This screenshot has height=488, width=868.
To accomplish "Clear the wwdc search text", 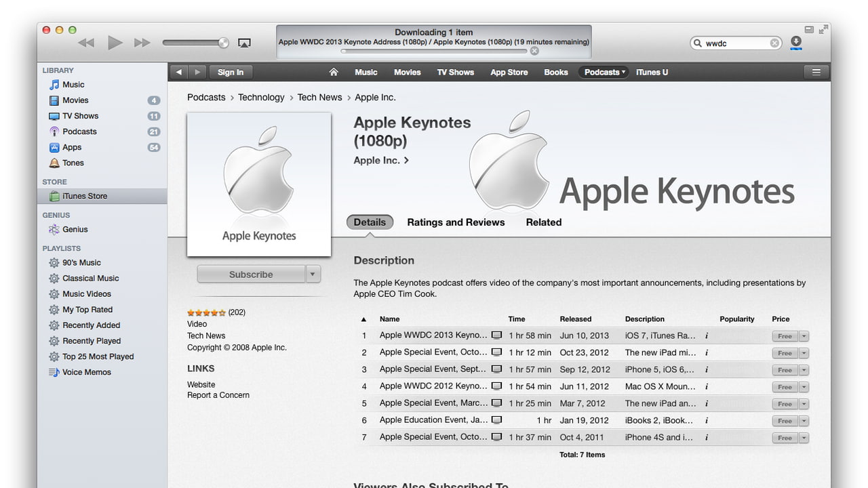I will point(774,43).
